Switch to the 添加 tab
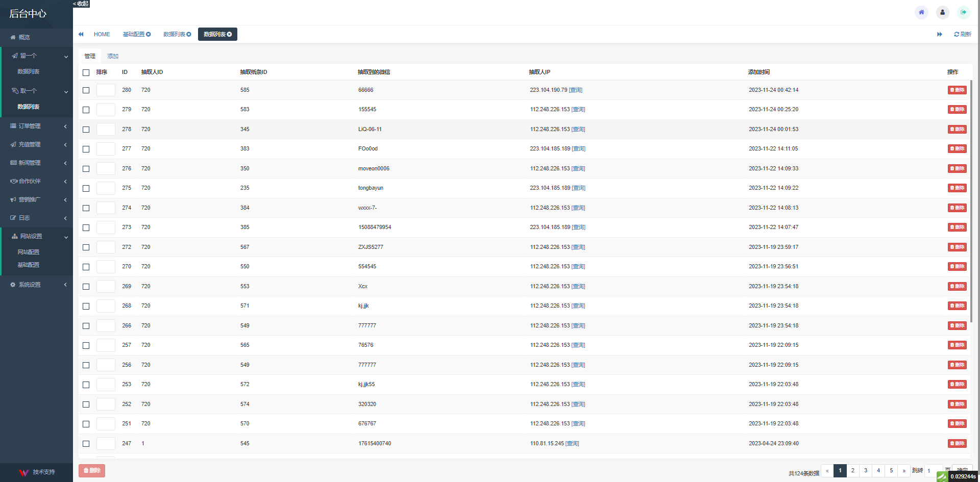The height and width of the screenshot is (482, 980). tap(113, 56)
